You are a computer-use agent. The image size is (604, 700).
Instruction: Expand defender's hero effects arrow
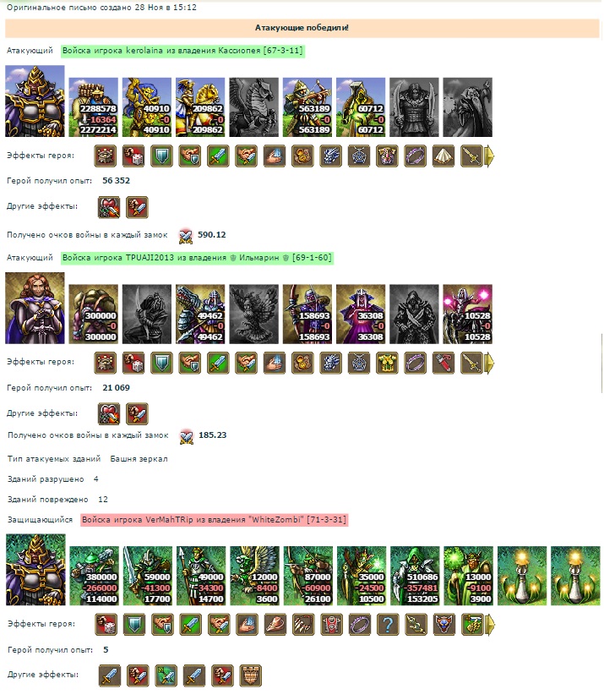click(x=490, y=625)
